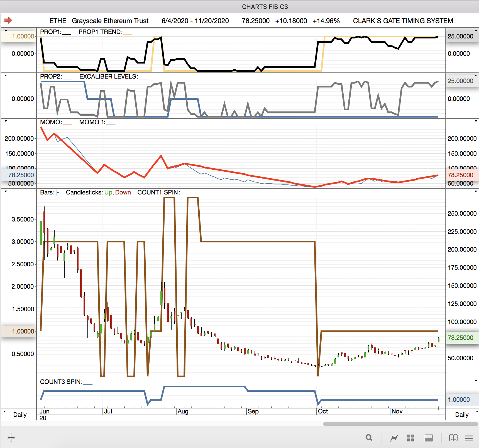Open the magnifying glass search tool
Image resolution: width=479 pixels, height=448 pixels.
tap(369, 438)
